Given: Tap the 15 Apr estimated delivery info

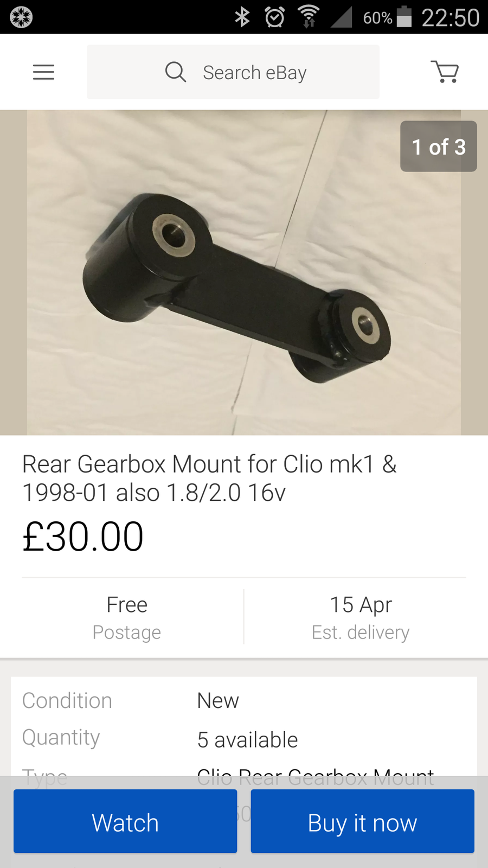Looking at the screenshot, I should 361,618.
